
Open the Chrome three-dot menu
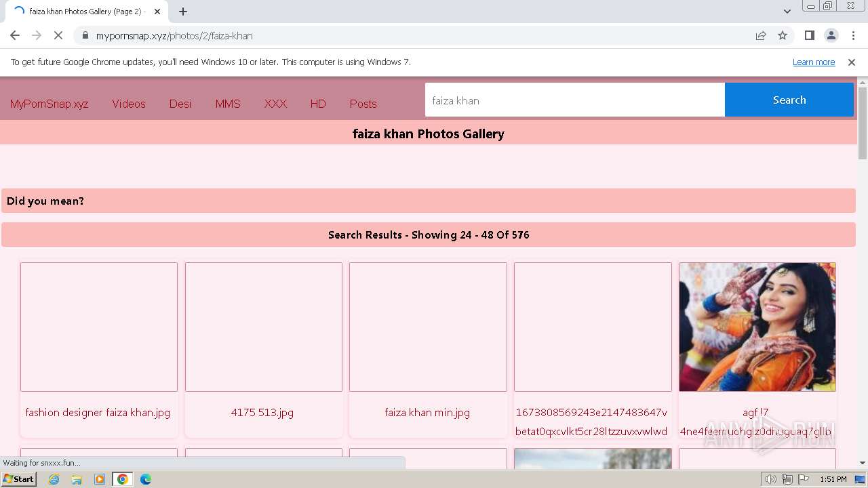pyautogui.click(x=853, y=35)
